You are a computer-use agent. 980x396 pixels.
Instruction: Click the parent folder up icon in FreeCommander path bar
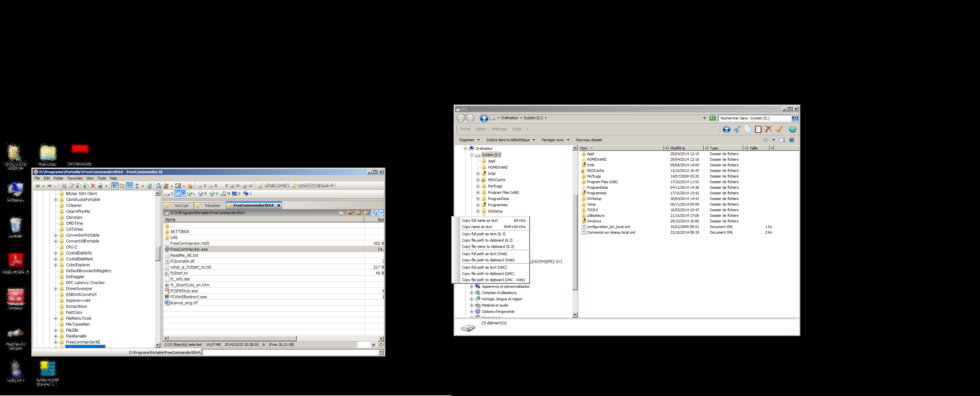pos(358,213)
